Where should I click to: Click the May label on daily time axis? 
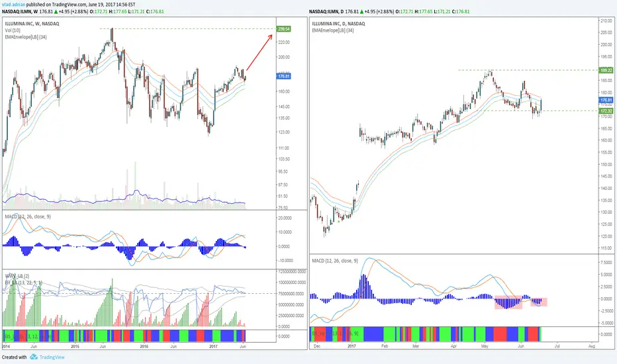[485, 346]
